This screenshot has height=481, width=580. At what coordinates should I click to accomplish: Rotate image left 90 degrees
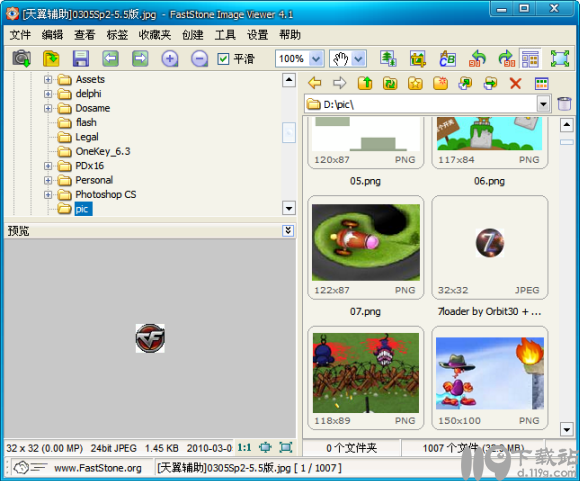477,58
